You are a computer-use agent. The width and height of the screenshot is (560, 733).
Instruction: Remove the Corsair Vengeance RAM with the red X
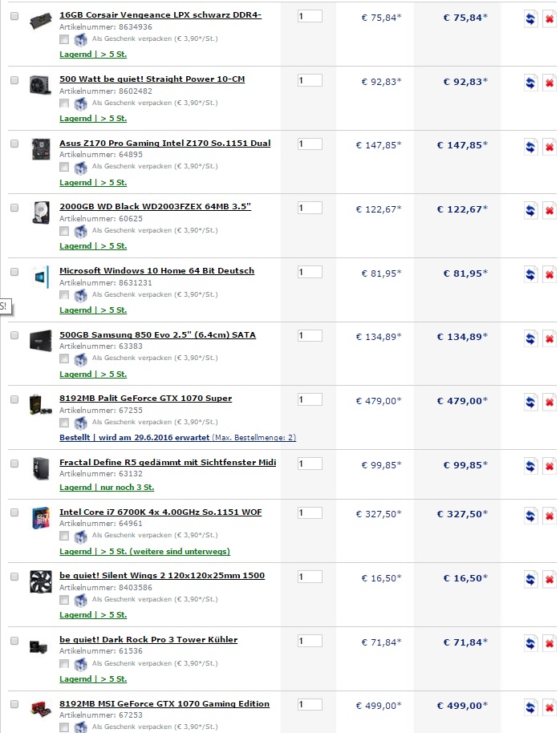pyautogui.click(x=550, y=19)
